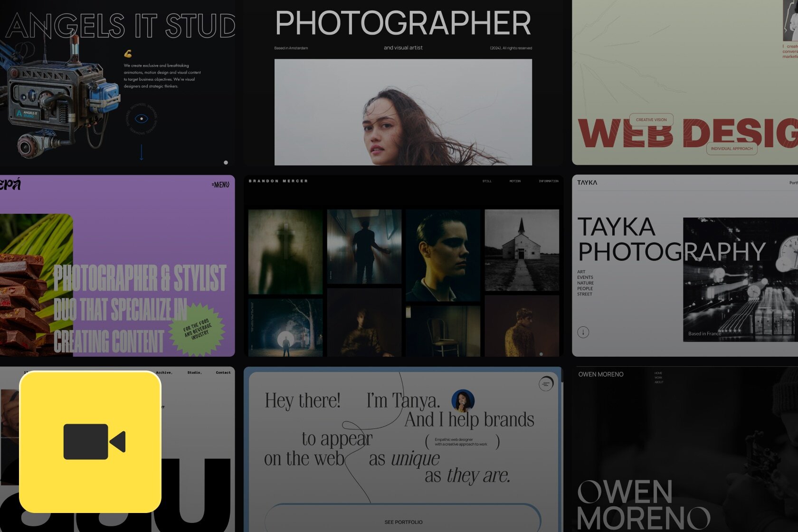Image resolution: width=798 pixels, height=532 pixels.
Task: Click the 'and visual artist' subtitle
Action: click(403, 47)
